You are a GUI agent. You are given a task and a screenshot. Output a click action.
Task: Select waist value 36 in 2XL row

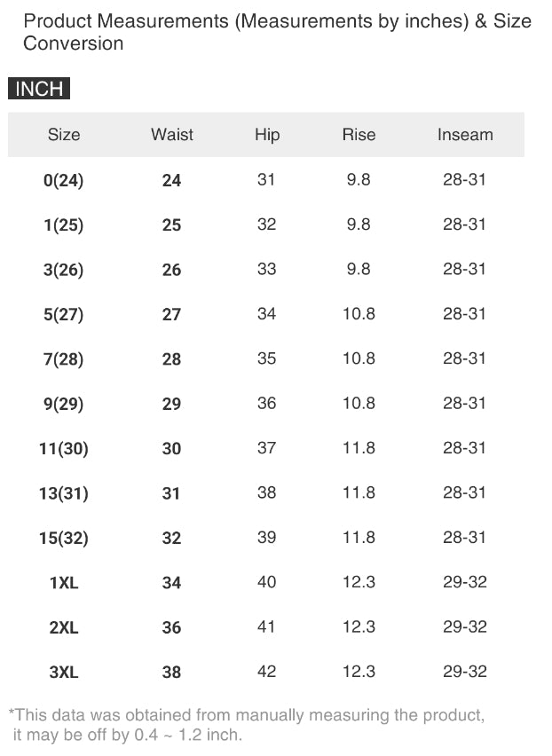[x=172, y=627]
